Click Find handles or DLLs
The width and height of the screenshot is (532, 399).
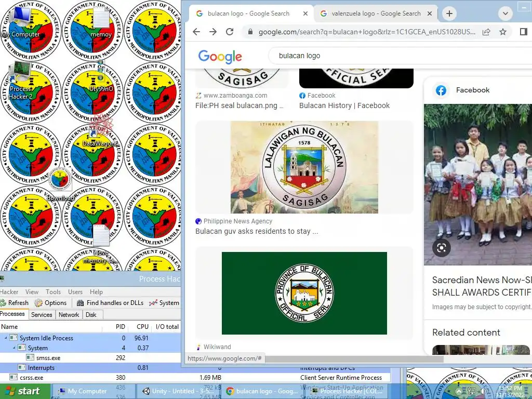[x=110, y=303]
